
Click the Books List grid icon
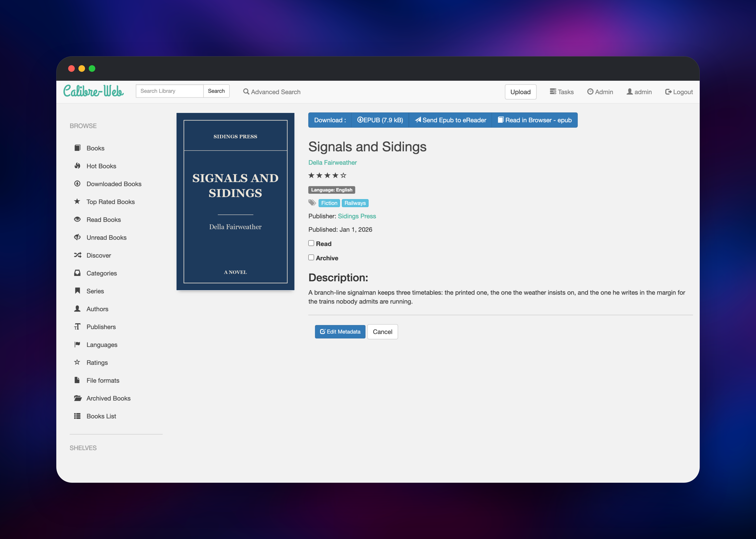77,416
